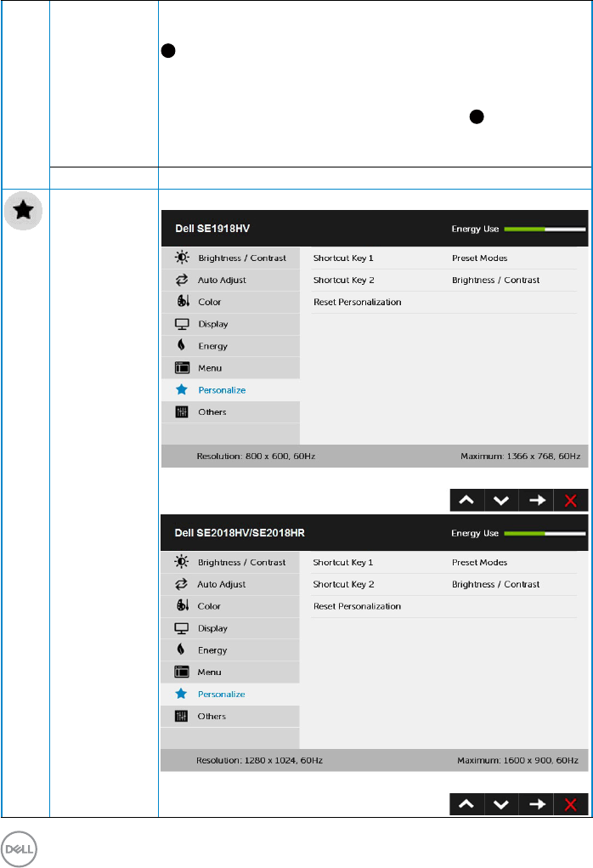Select Menu entry in SE2018HV/SE2018HR sidebar
The image size is (593, 868).
coord(230,672)
